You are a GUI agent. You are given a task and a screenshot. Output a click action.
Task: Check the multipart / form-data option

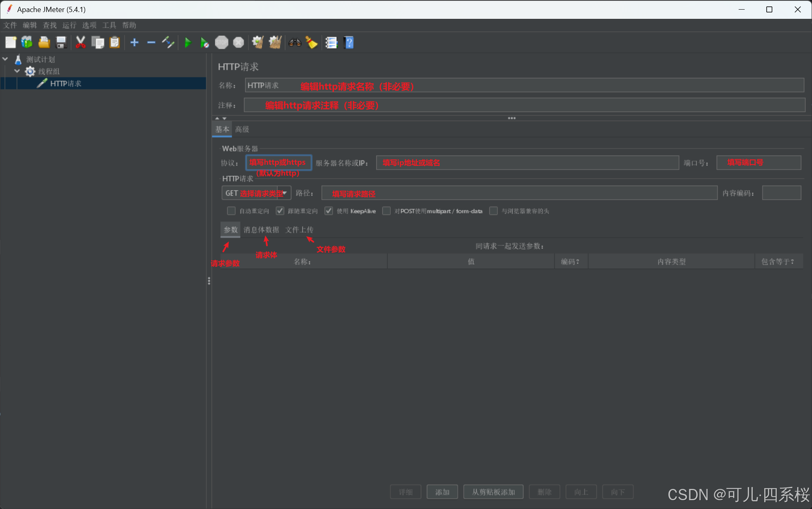386,211
